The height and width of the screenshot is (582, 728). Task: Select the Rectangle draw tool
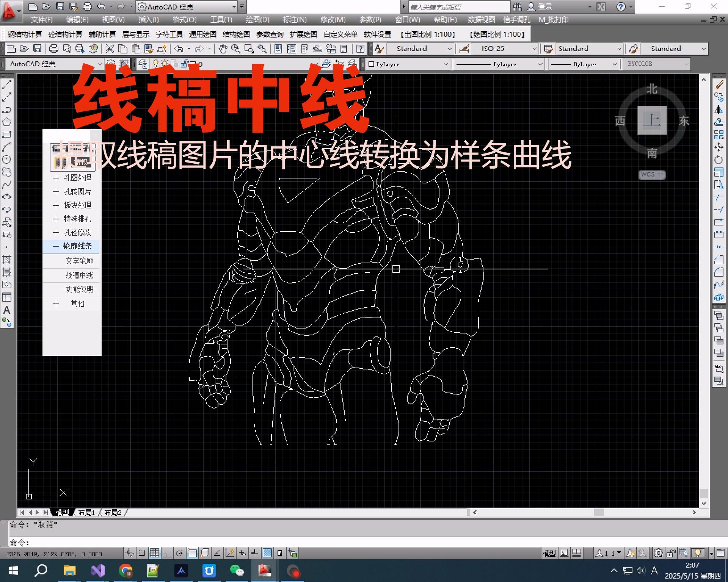[7, 135]
